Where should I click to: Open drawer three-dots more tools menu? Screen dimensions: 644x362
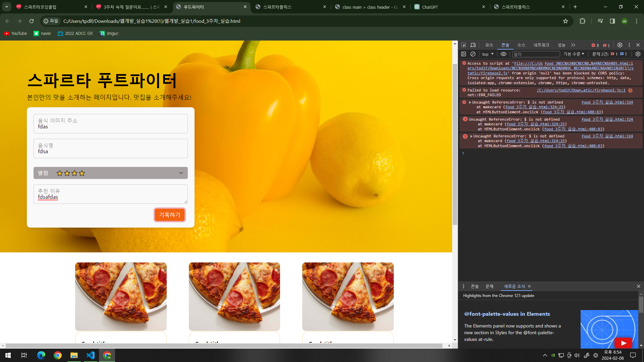tap(464, 286)
